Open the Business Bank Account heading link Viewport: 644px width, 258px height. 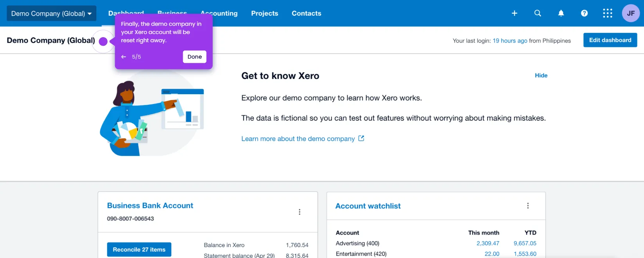point(150,206)
